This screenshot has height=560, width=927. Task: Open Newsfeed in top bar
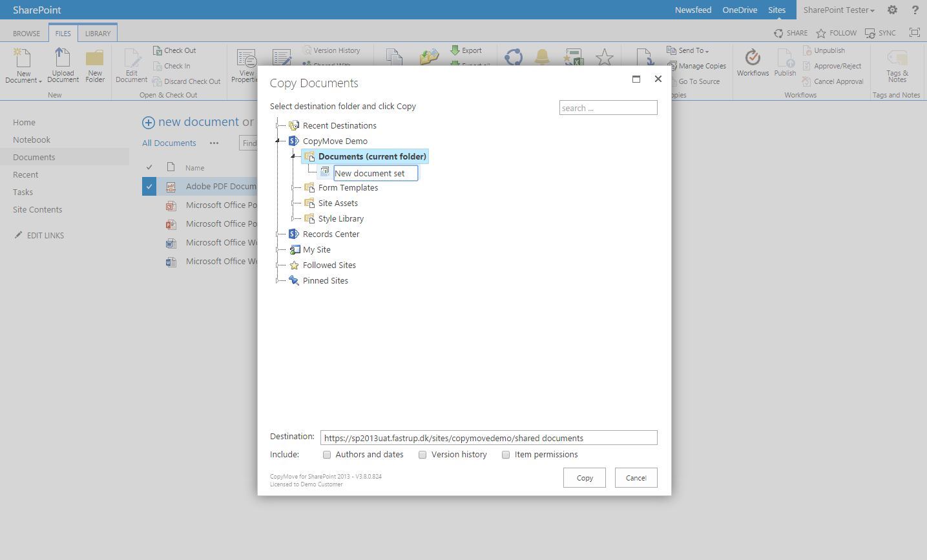pyautogui.click(x=693, y=10)
